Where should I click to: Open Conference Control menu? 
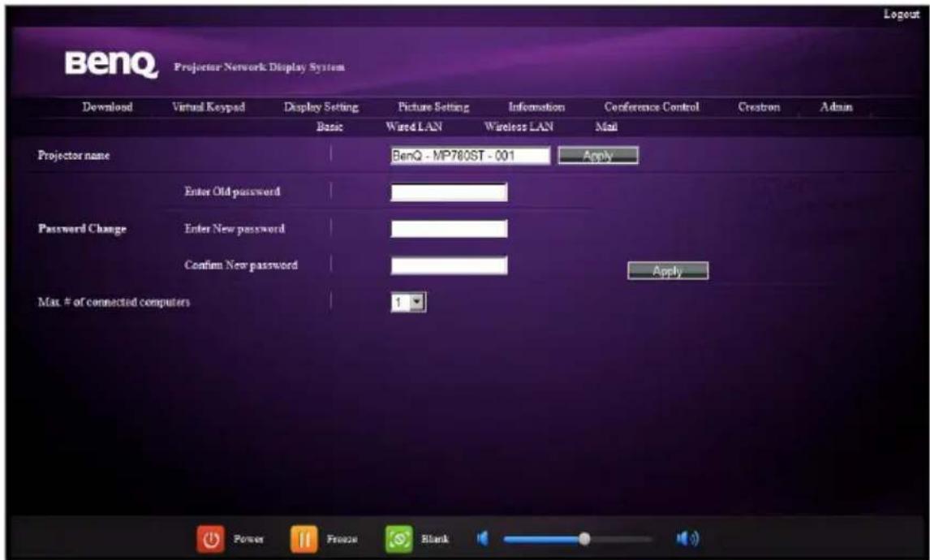point(651,107)
